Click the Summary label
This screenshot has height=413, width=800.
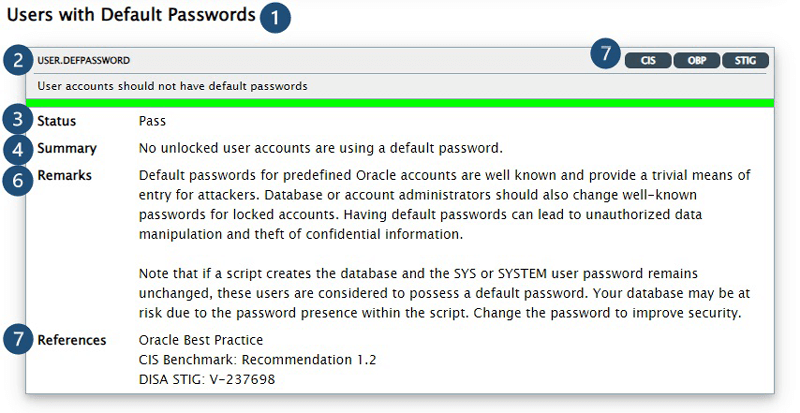point(67,149)
